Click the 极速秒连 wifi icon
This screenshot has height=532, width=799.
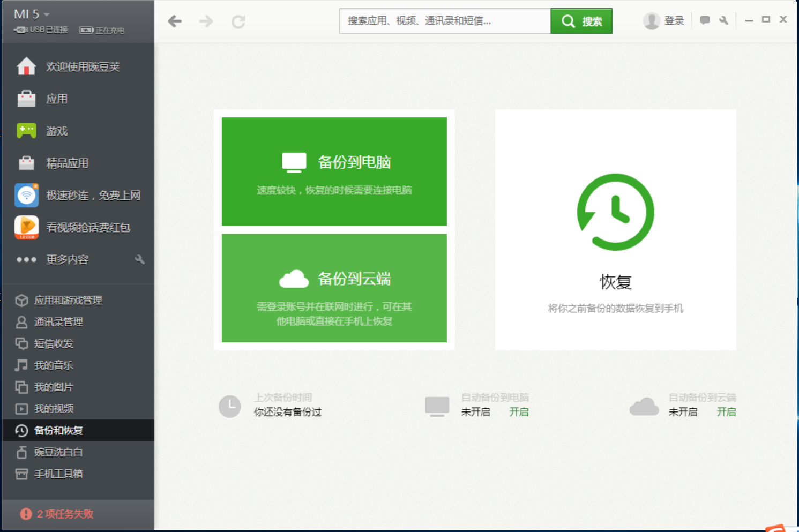point(26,195)
